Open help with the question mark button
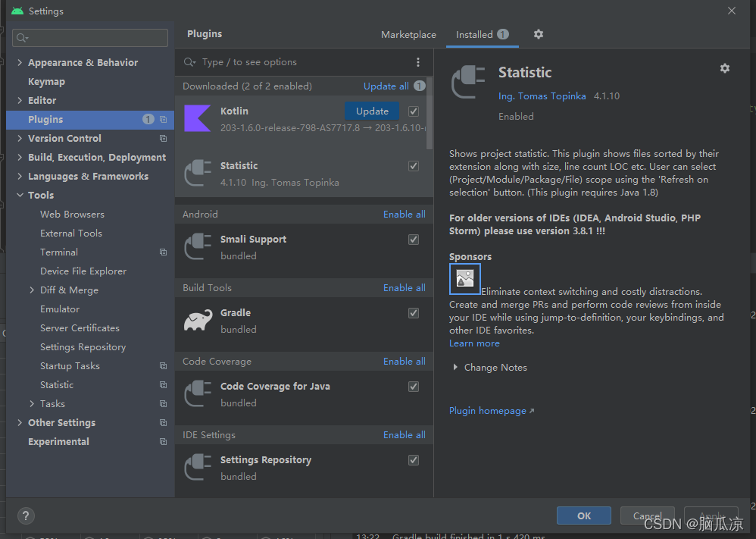The width and height of the screenshot is (756, 539). pyautogui.click(x=26, y=515)
